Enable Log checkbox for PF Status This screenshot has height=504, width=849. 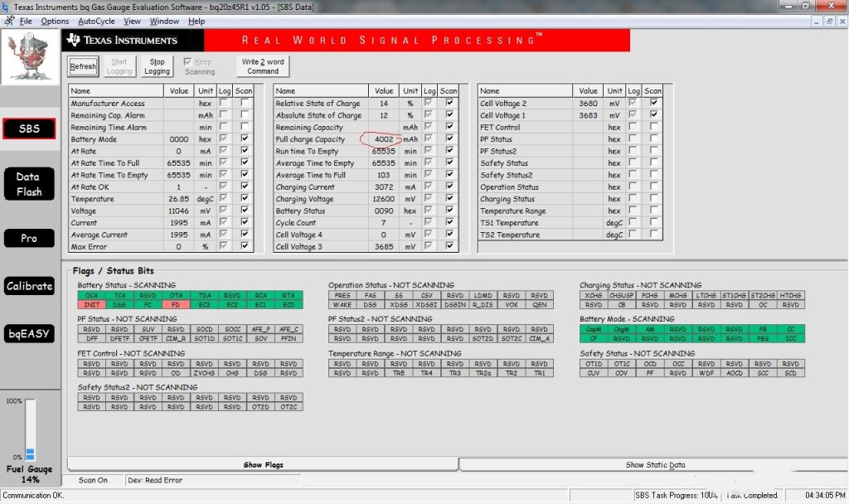(633, 138)
